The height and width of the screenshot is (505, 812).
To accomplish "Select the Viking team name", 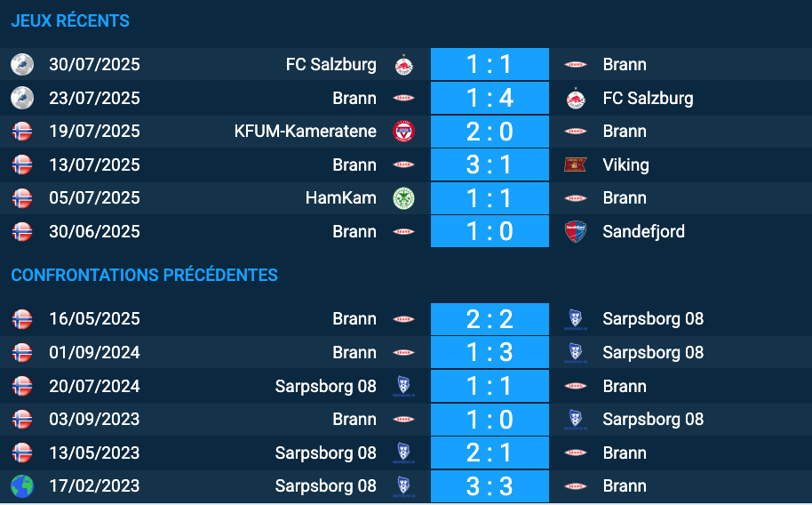I will tap(625, 164).
